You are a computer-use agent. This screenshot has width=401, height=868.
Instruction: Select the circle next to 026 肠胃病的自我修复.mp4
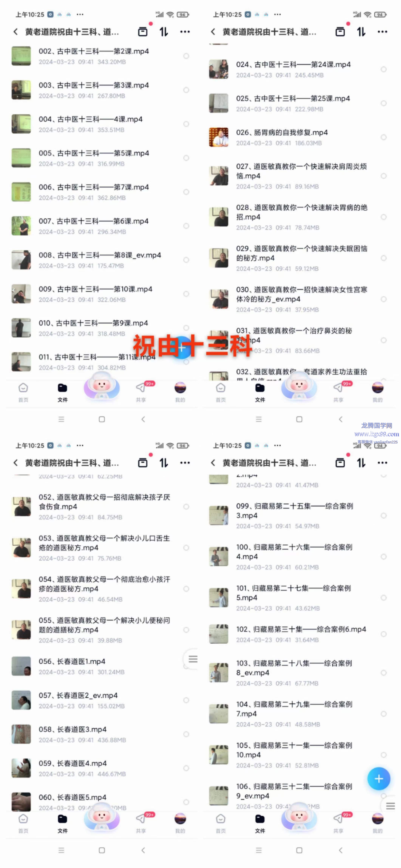coord(383,137)
